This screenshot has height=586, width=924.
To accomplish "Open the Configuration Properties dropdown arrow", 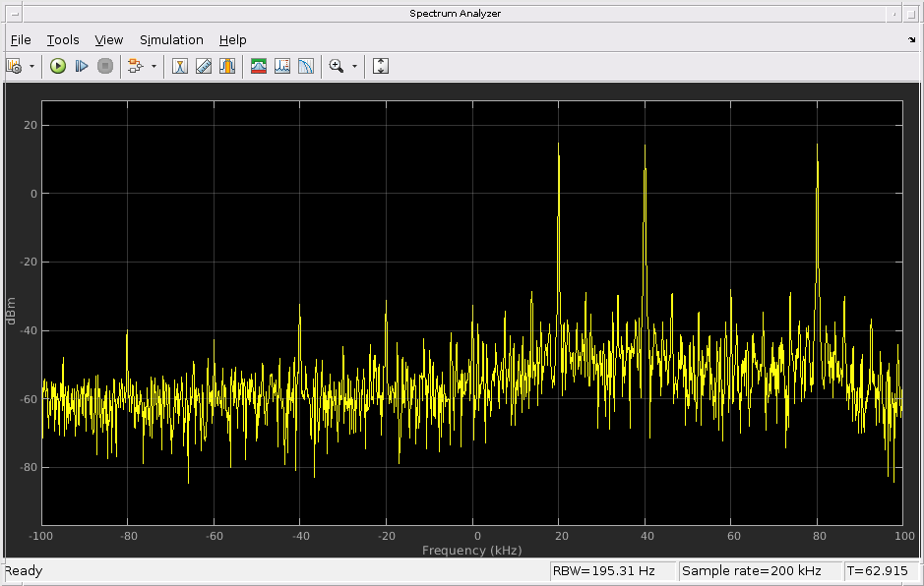I will click(31, 66).
